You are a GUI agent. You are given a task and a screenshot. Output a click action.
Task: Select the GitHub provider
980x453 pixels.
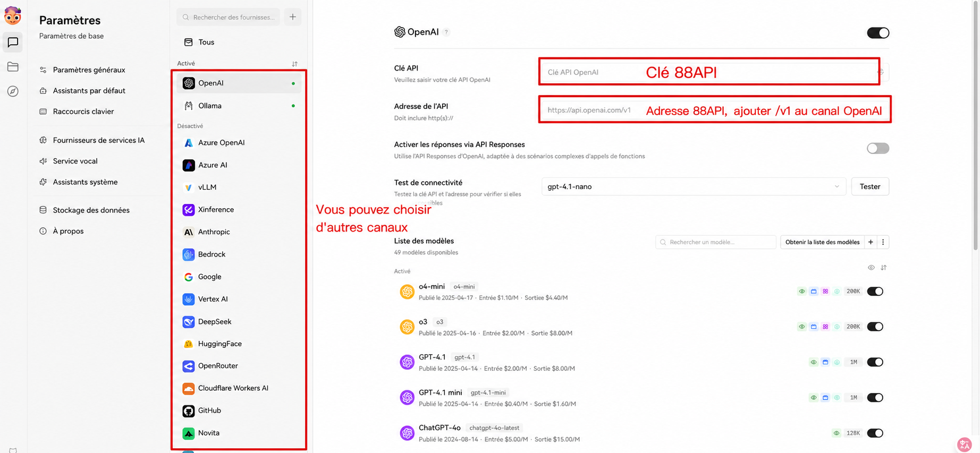tap(239, 411)
